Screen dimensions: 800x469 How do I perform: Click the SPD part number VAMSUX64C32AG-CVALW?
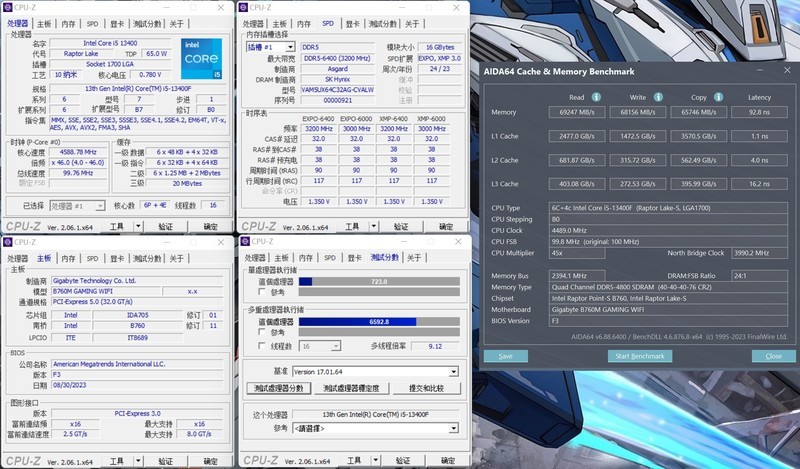tap(337, 90)
